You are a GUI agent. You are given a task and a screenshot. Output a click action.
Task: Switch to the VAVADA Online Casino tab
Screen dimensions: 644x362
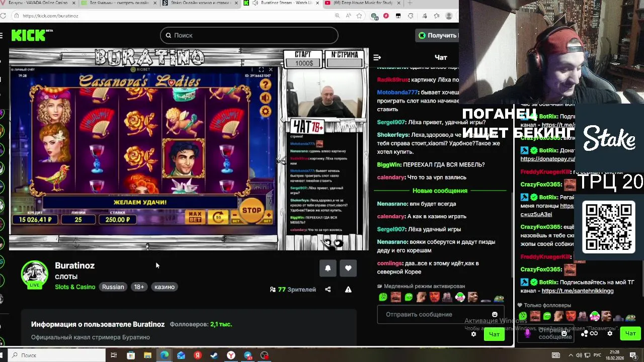pyautogui.click(x=38, y=3)
